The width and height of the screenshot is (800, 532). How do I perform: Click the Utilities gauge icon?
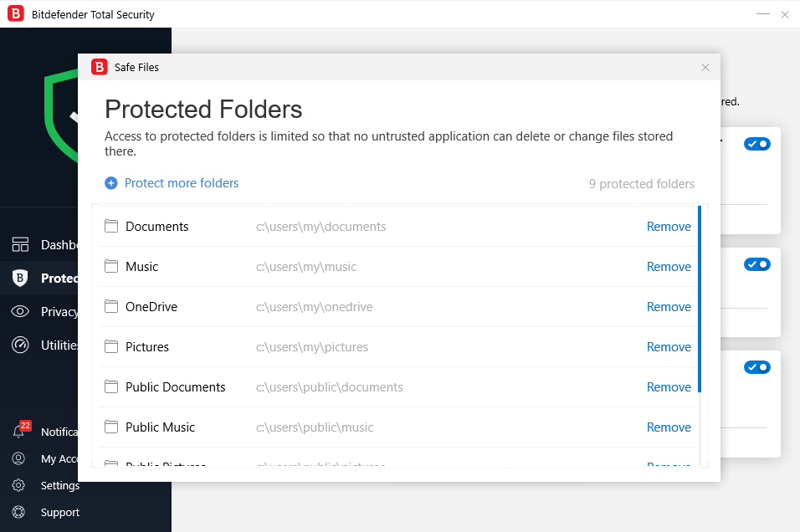coord(20,345)
